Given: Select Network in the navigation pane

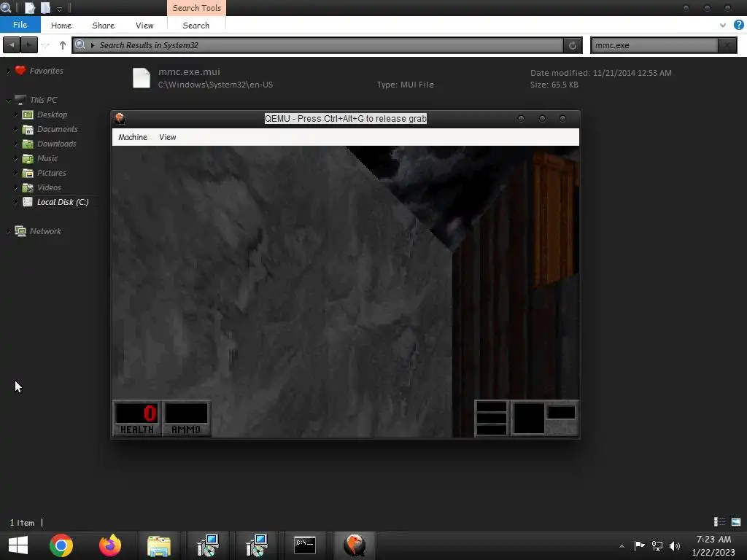Looking at the screenshot, I should pyautogui.click(x=45, y=231).
